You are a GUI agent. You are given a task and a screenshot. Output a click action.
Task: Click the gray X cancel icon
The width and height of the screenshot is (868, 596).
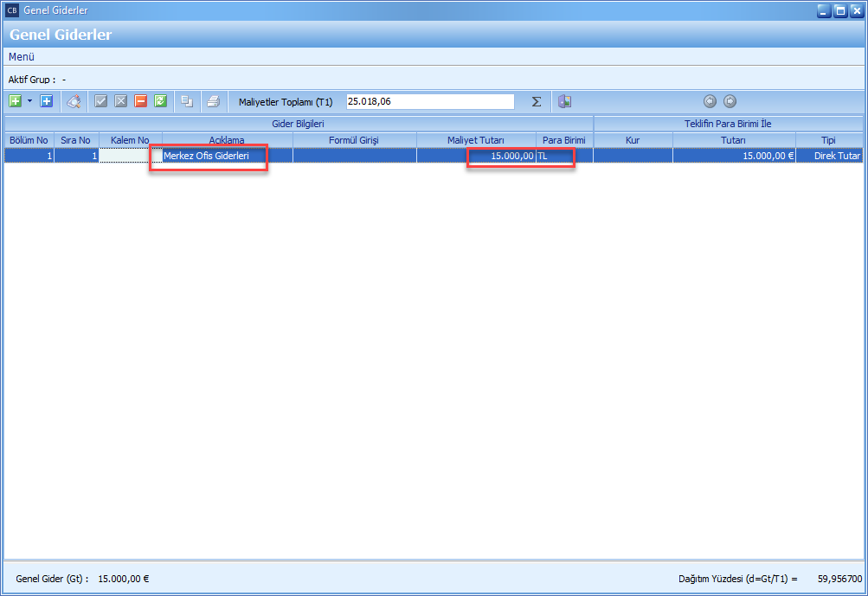tap(120, 101)
